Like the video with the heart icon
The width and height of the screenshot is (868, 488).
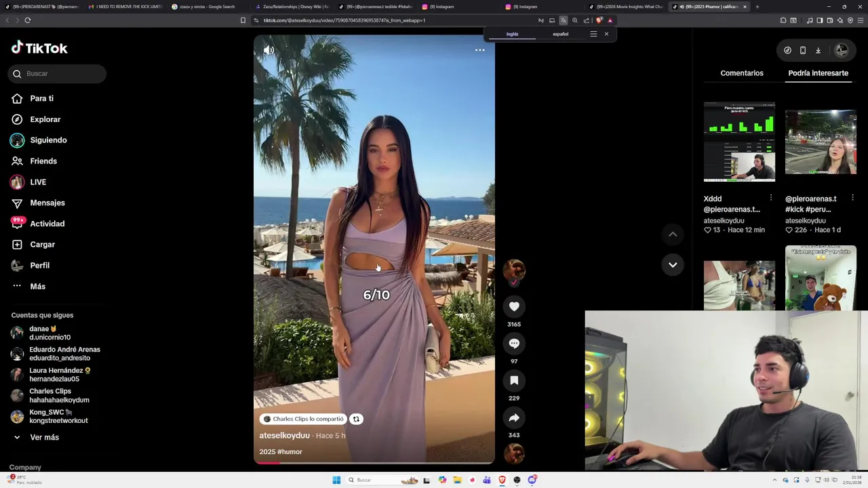[514, 307]
